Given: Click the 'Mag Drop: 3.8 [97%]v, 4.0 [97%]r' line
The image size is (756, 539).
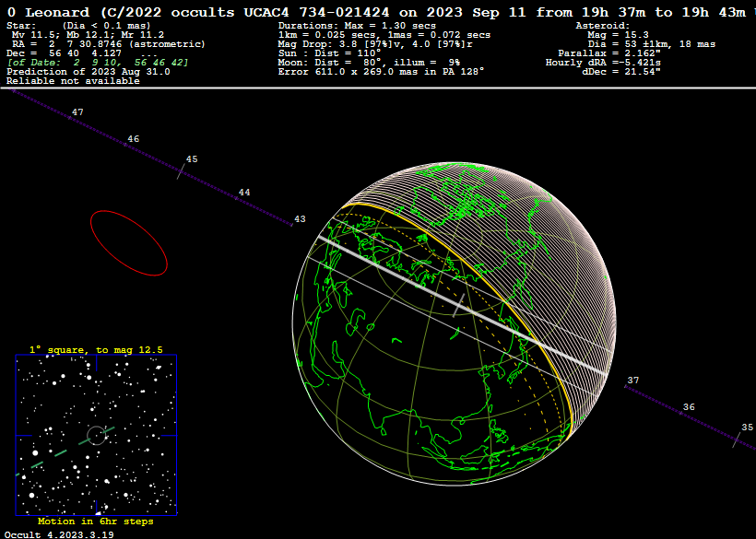Looking at the screenshot, I should 375,44.
